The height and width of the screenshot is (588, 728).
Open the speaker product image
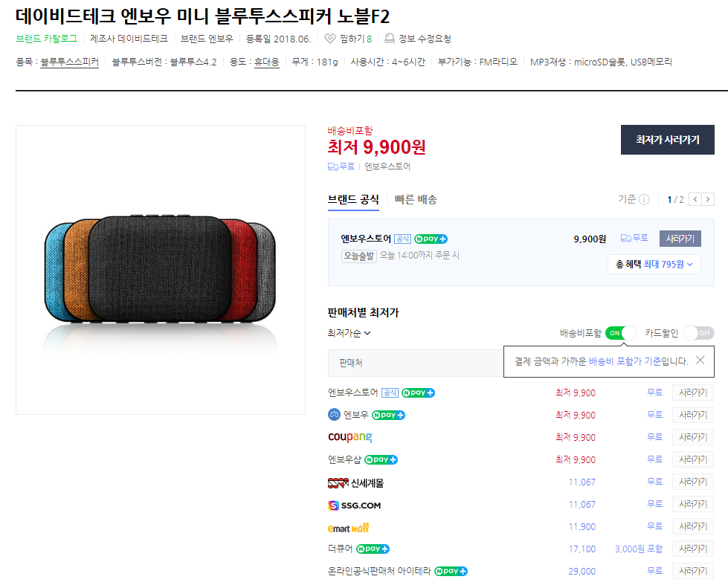point(161,270)
